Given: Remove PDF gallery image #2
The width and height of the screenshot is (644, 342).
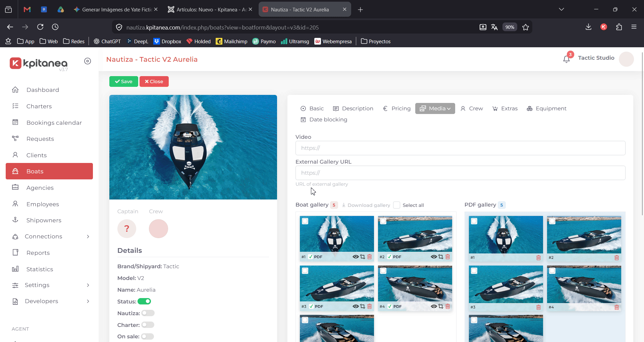Looking at the screenshot, I should coord(616,258).
